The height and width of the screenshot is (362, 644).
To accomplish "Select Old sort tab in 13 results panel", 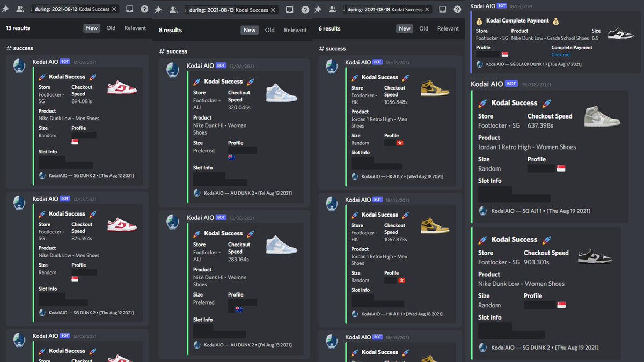I will click(111, 28).
